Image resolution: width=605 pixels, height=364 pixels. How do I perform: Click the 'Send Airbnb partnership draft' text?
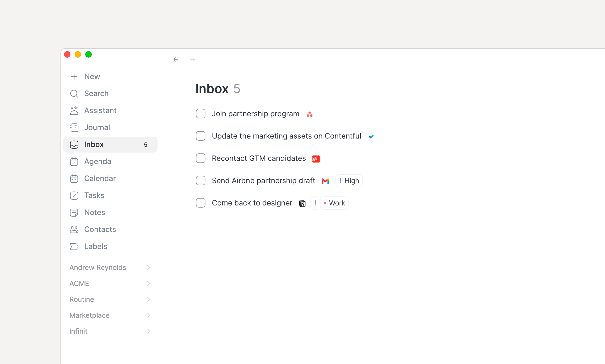click(x=263, y=181)
